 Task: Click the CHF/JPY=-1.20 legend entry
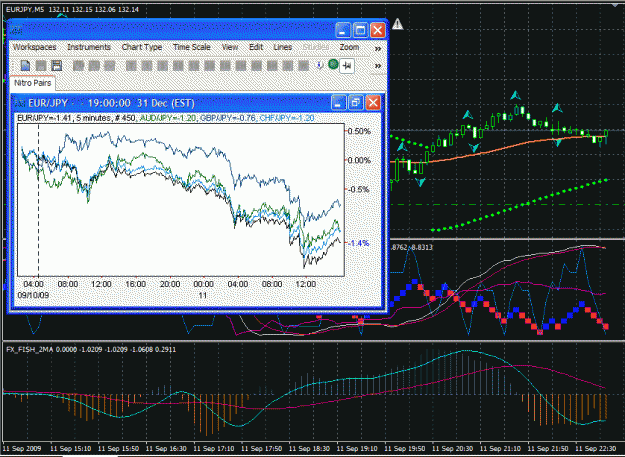click(287, 118)
